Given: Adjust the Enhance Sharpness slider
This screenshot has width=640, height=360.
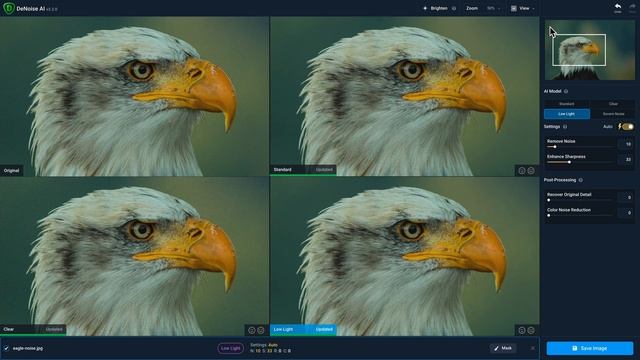Looking at the screenshot, I should pyautogui.click(x=569, y=162).
